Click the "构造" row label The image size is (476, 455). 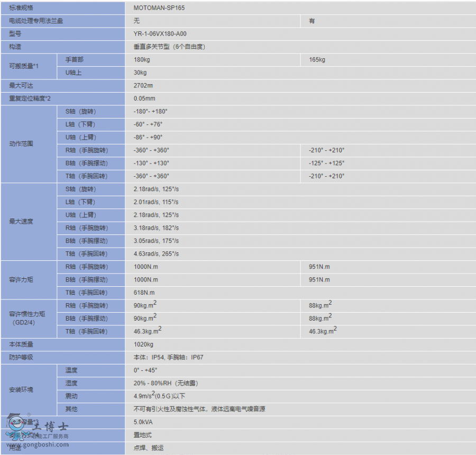click(x=15, y=47)
